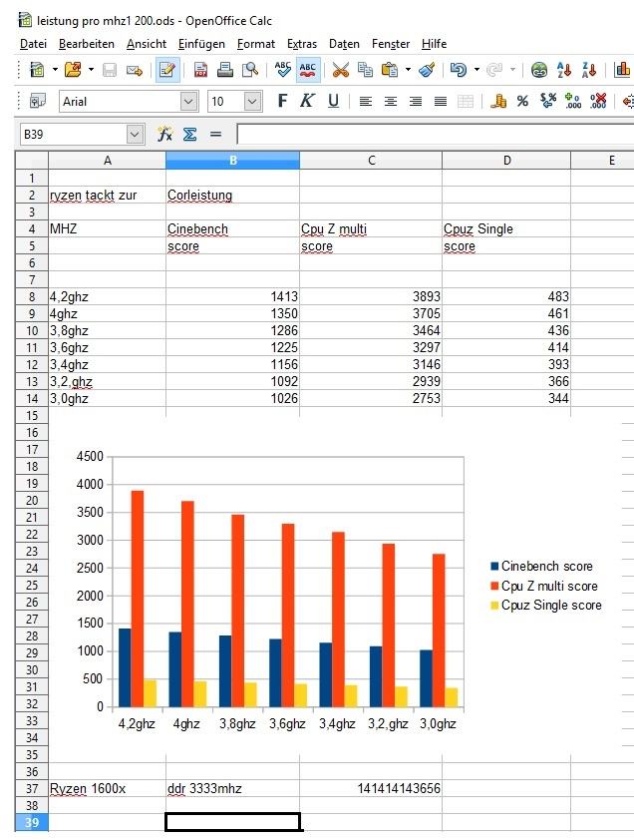This screenshot has height=840, width=634.
Task: Open Function Wizard fx icon
Action: point(164,134)
